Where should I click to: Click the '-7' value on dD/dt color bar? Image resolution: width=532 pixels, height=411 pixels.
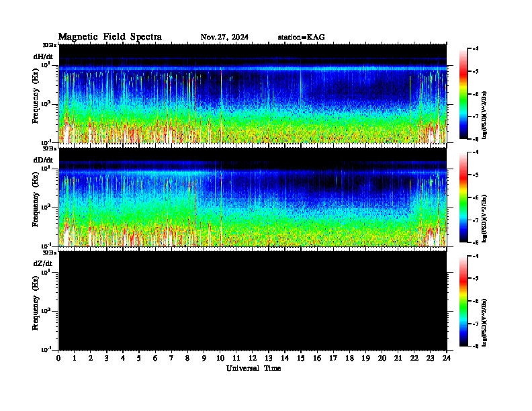476,220
